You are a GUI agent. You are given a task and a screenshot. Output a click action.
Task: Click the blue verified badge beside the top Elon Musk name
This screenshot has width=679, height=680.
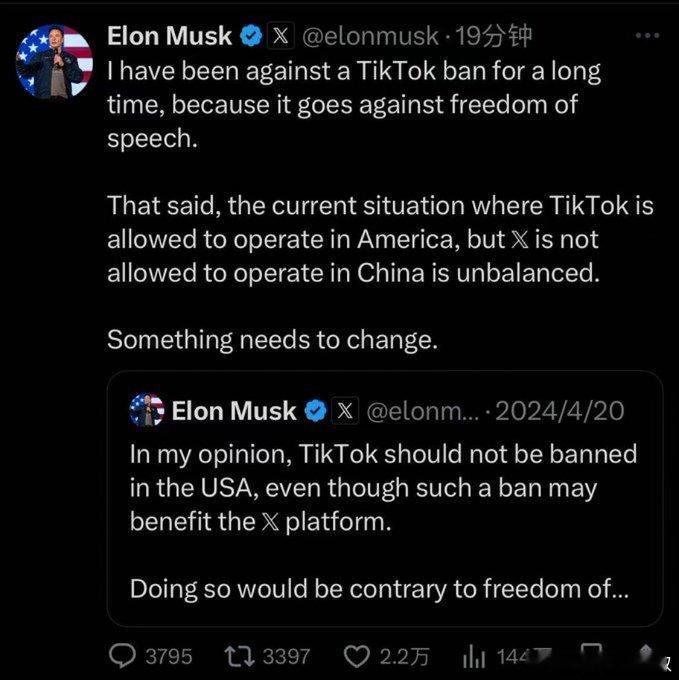pos(251,37)
